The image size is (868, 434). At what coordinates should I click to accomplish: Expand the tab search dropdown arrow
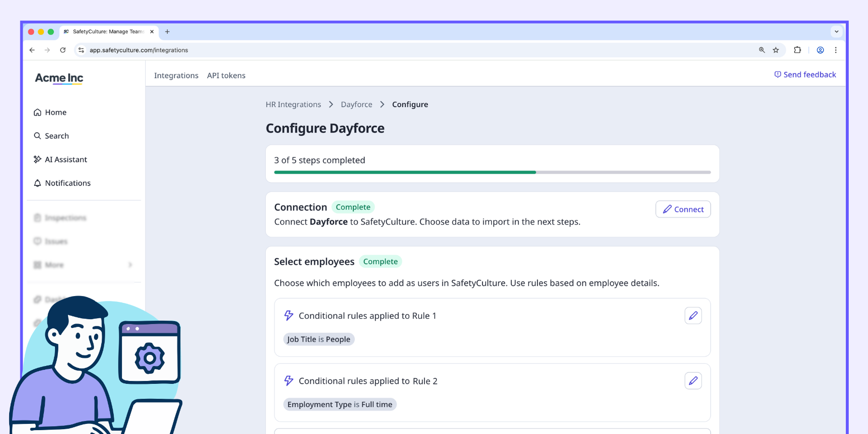837,32
